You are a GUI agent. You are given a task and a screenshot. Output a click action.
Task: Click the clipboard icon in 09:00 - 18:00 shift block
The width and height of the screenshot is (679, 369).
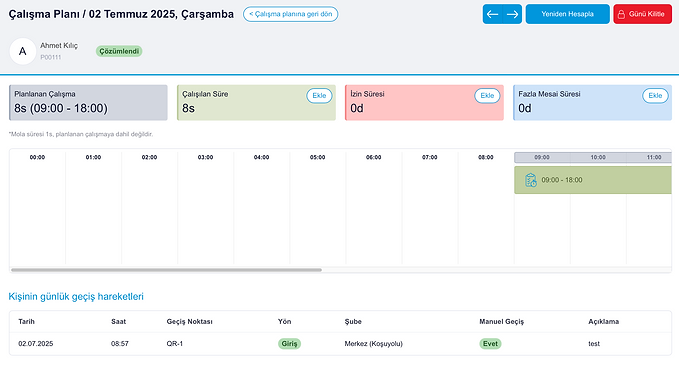pos(530,180)
